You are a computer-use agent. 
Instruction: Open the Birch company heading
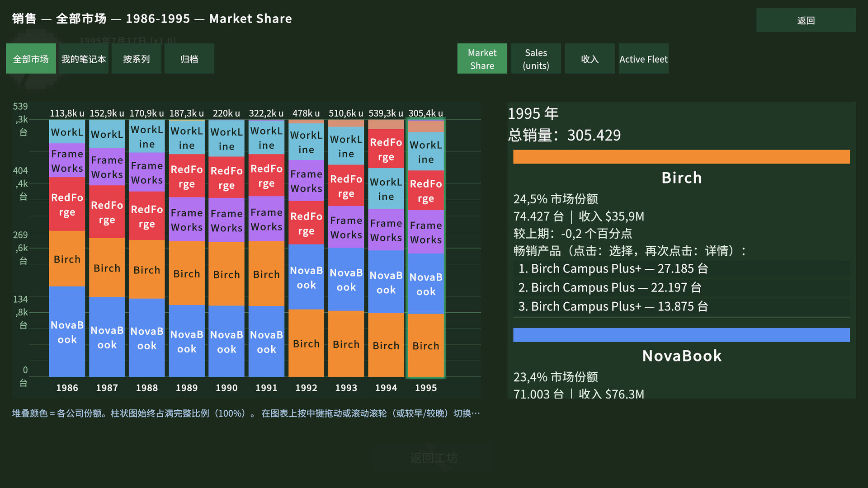coord(681,178)
